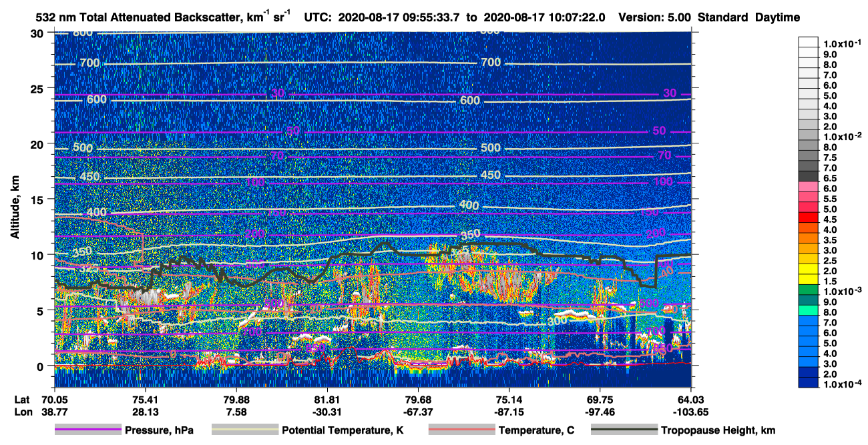Image resolution: width=868 pixels, height=445 pixels.
Task: Click the Lon row label
Action: click(x=23, y=412)
